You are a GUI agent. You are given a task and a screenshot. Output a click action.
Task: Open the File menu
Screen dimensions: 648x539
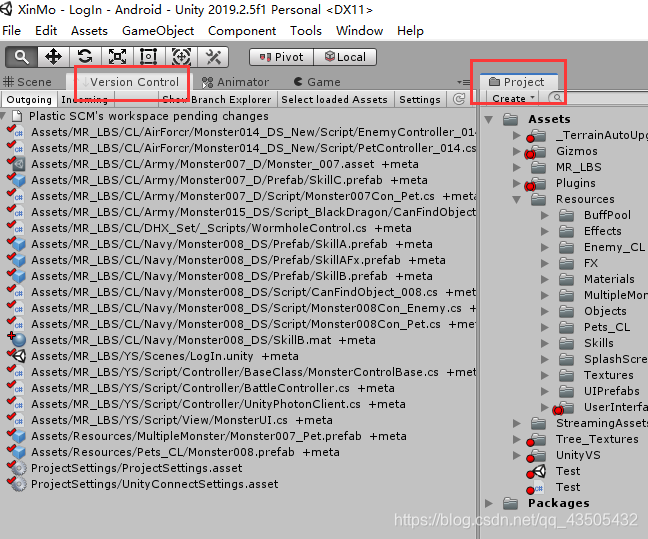[12, 31]
